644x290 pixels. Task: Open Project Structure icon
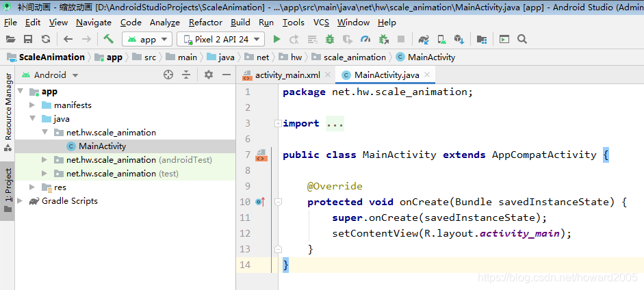tap(481, 40)
